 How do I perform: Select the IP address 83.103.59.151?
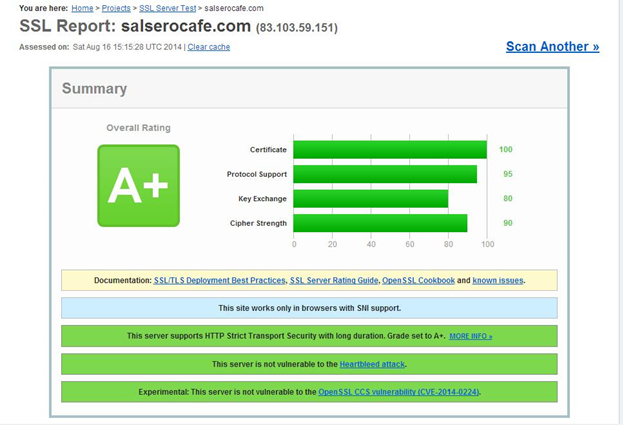click(297, 28)
